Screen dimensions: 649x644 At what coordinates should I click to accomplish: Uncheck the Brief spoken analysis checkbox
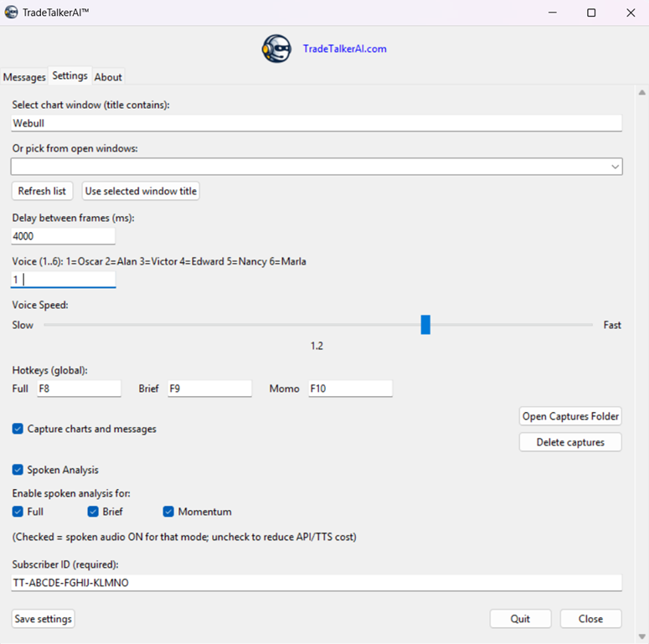93,512
